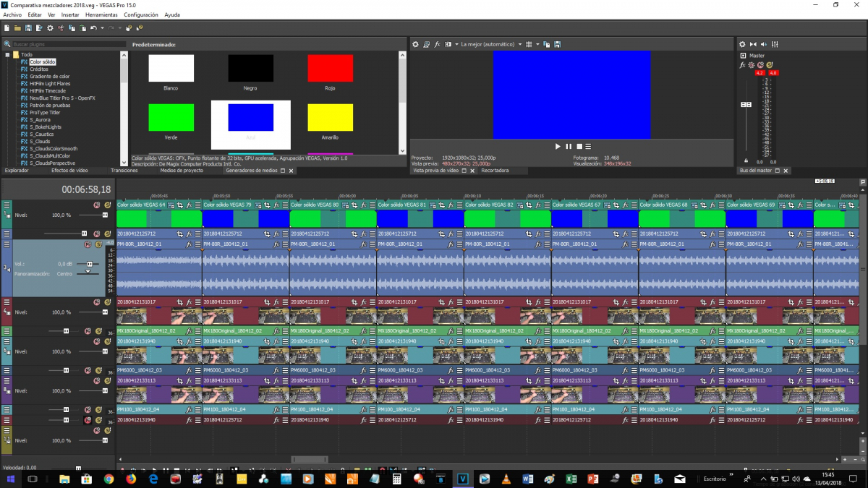The height and width of the screenshot is (488, 868).
Task: Open the undo history dropdown arrow
Action: coord(102,28)
